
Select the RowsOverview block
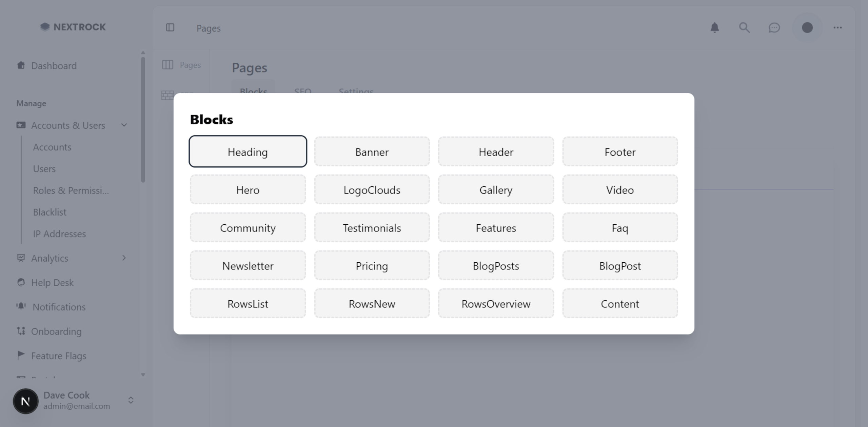pos(496,303)
